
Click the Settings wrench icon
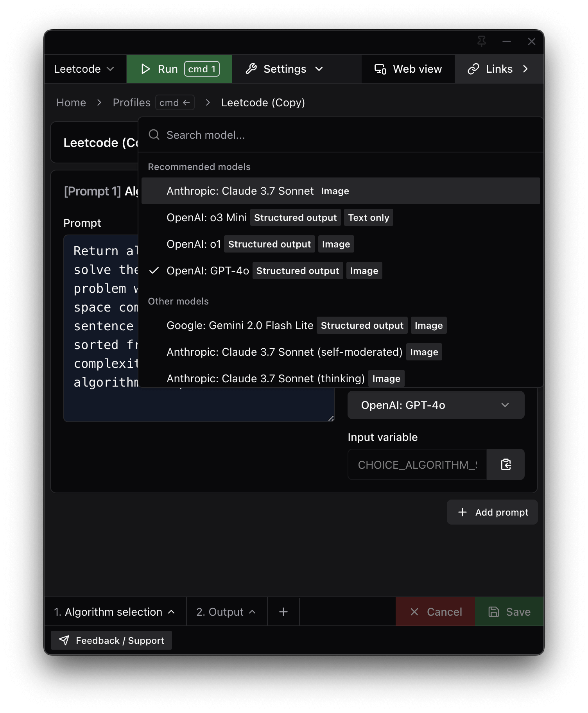click(251, 69)
